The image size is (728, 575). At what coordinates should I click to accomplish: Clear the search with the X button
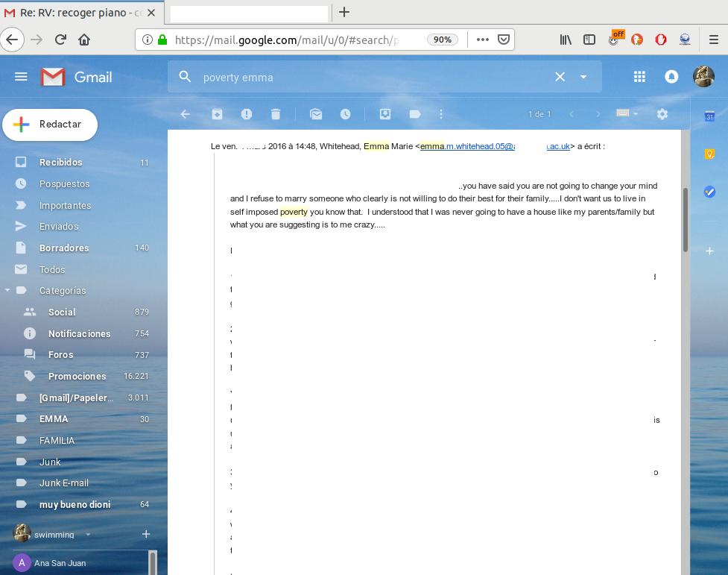(560, 77)
